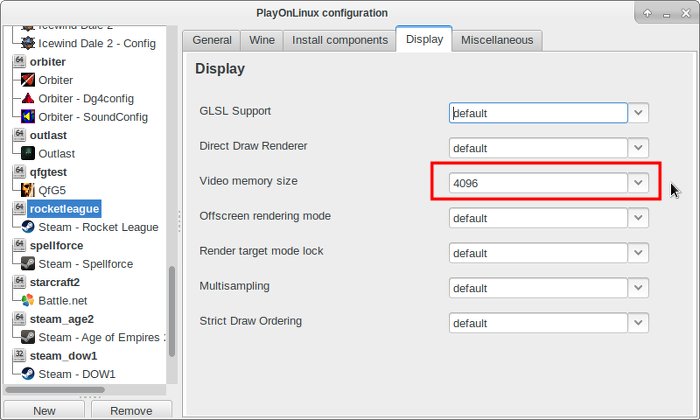The height and width of the screenshot is (420, 700).
Task: Click the spellforce 64-bit drive icon
Action: (19, 245)
